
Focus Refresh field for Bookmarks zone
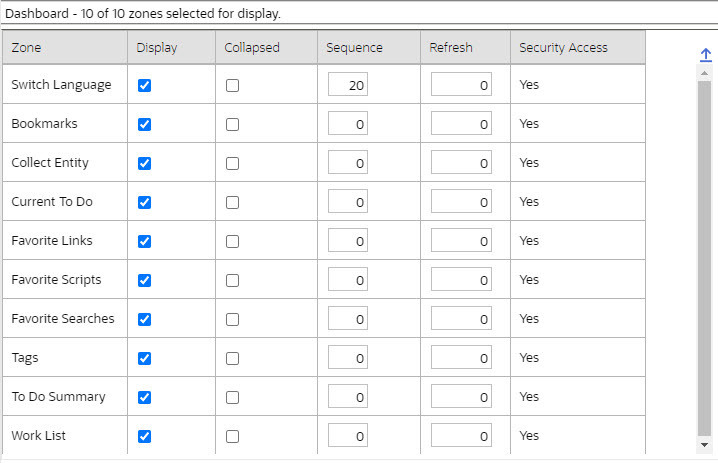tap(461, 125)
